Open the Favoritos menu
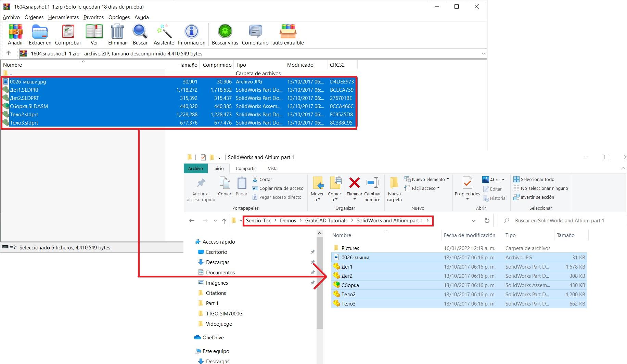Screen dimensions: 627x364 [93, 17]
